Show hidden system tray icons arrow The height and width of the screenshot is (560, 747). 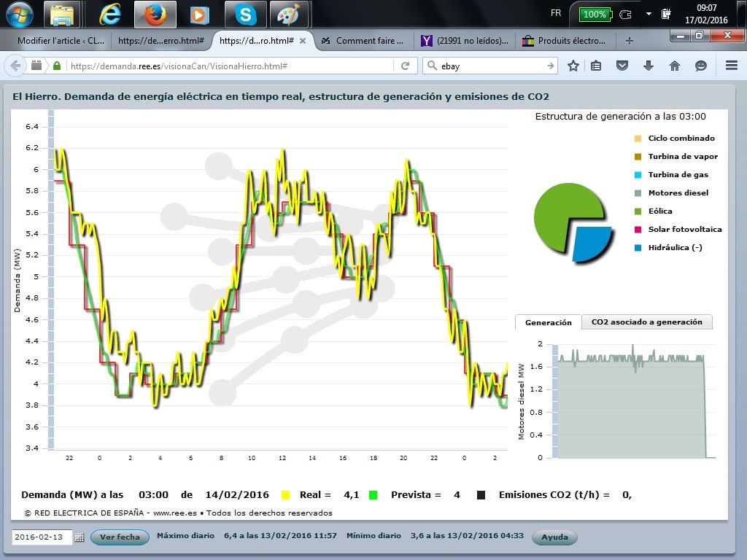[649, 14]
